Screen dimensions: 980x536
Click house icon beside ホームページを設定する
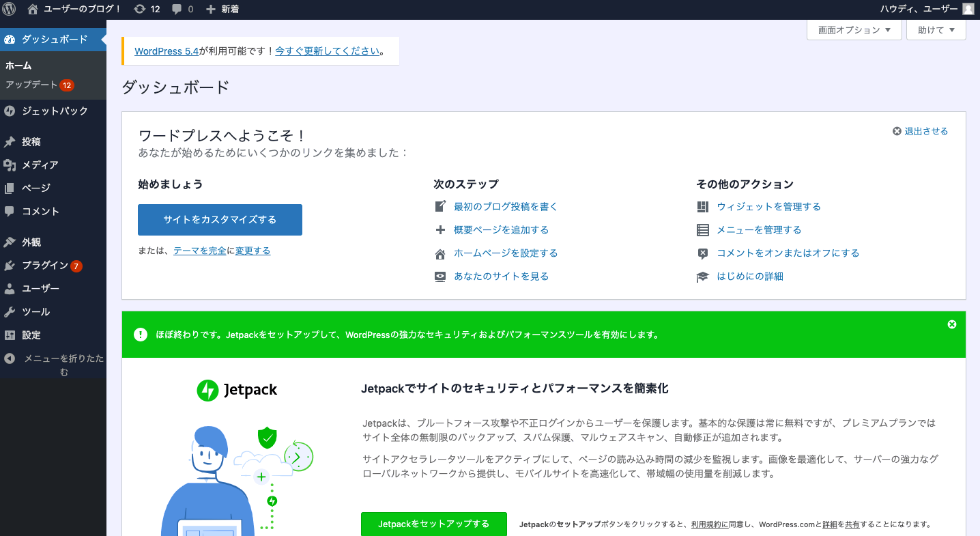[x=440, y=253]
